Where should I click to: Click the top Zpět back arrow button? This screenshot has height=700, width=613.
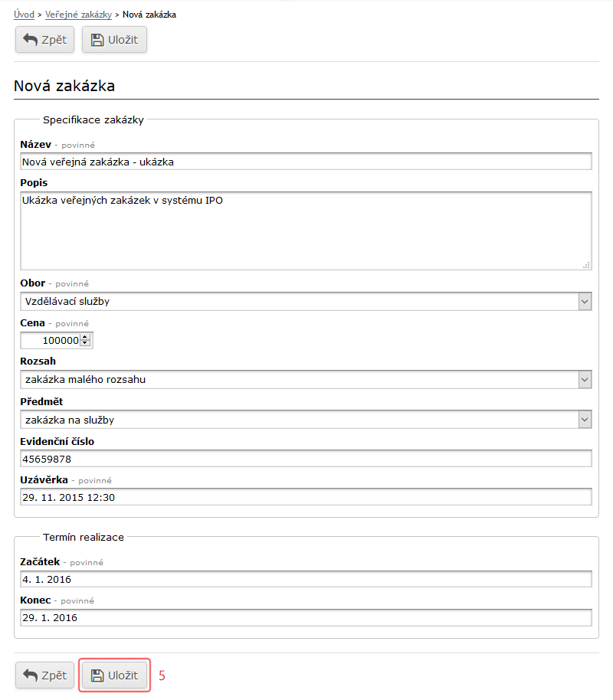pyautogui.click(x=44, y=40)
